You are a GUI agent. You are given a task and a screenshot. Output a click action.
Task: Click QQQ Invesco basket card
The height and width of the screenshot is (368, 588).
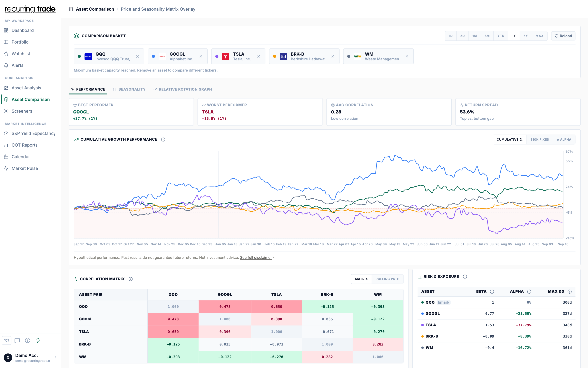[x=109, y=56]
